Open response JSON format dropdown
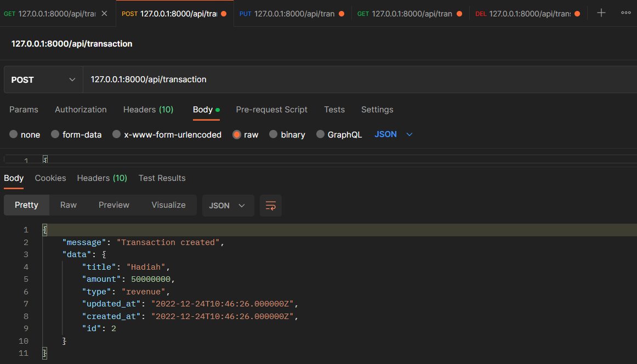Viewport: 637px width, 364px height. pyautogui.click(x=228, y=206)
